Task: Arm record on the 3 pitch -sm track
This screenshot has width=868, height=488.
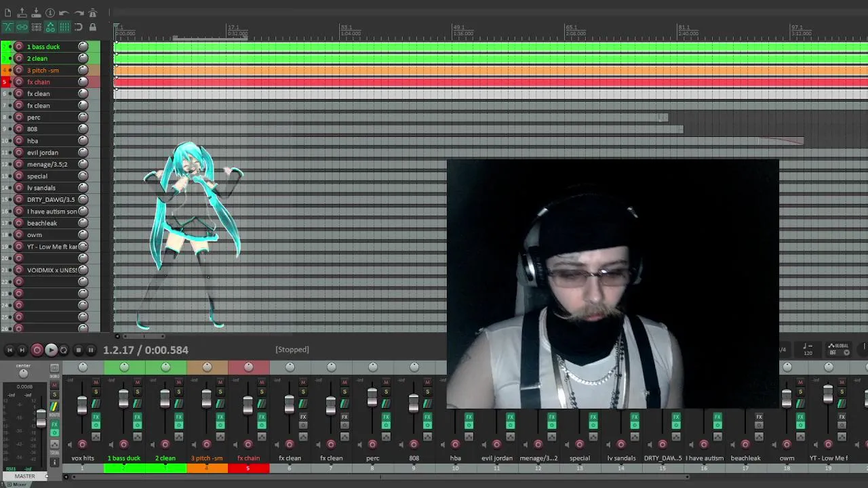Action: 19,70
